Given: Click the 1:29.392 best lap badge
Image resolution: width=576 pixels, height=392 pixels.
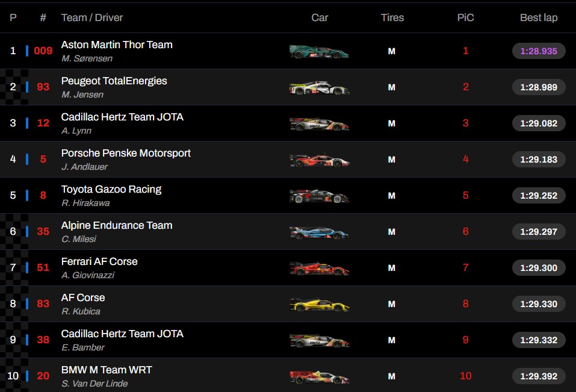Looking at the screenshot, I should 539,376.
